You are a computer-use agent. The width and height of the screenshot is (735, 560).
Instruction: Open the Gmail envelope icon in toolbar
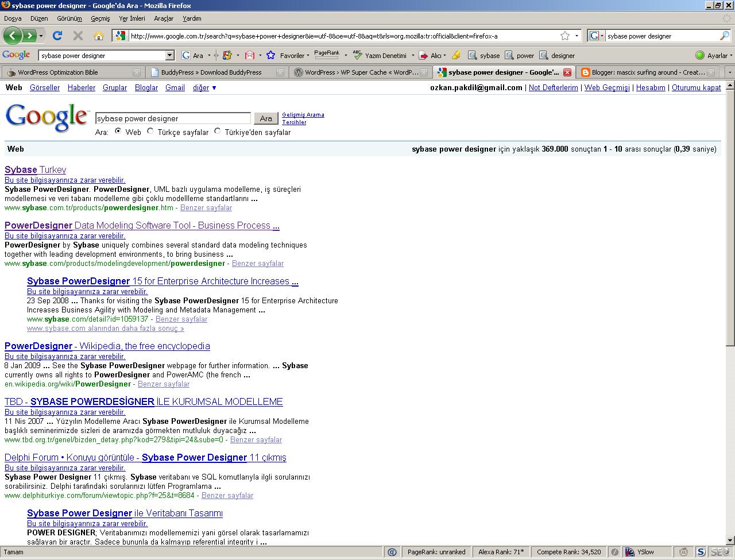coord(249,56)
